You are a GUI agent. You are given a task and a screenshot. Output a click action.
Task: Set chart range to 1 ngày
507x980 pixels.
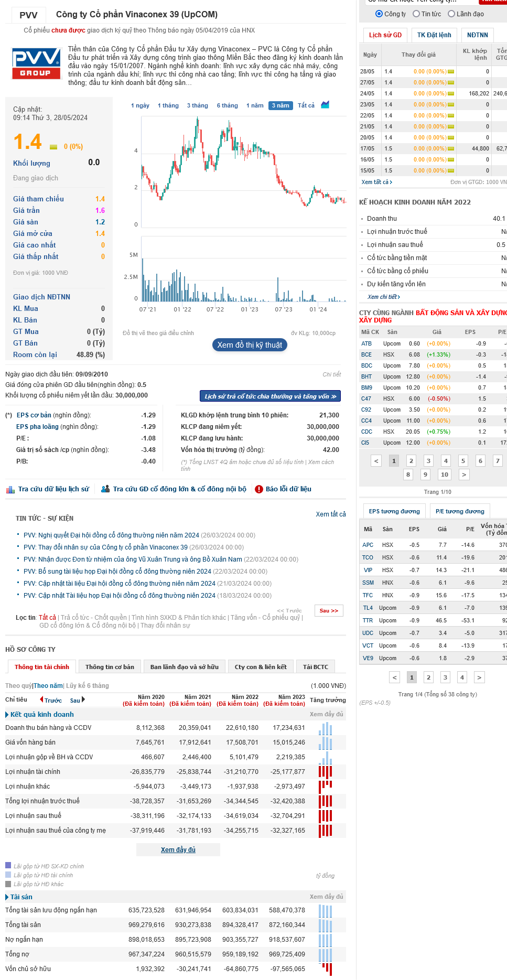(141, 105)
